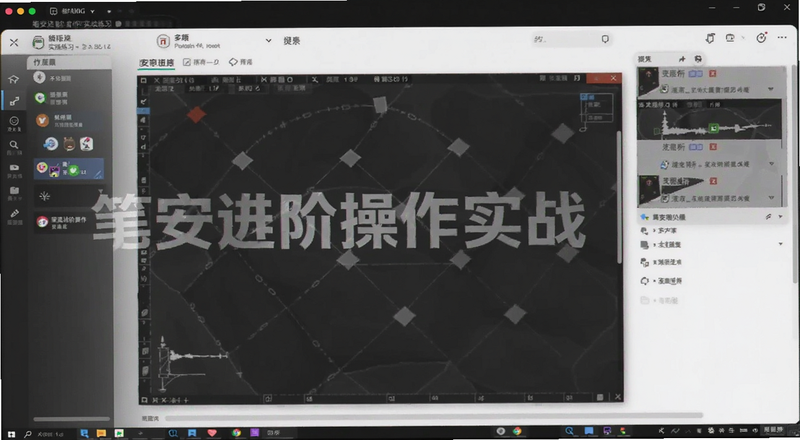Image resolution: width=800 pixels, height=440 pixels.
Task: Click the green icon on the waveform thumbnail
Action: pos(714,128)
